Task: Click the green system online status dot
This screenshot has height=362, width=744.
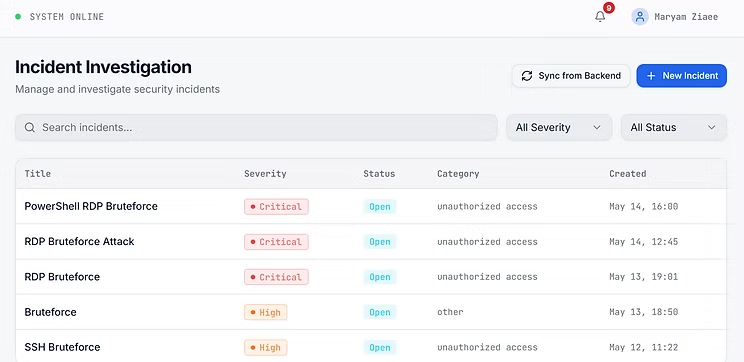Action: pos(18,17)
